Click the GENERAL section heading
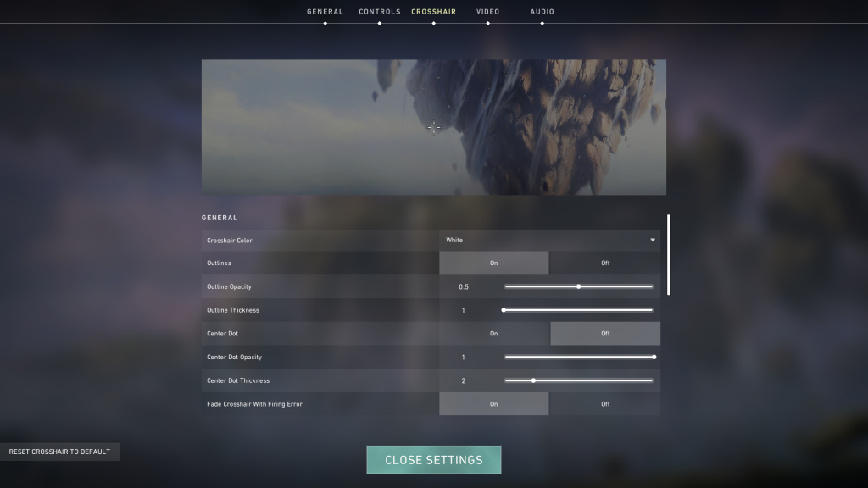868x488 pixels. [220, 218]
